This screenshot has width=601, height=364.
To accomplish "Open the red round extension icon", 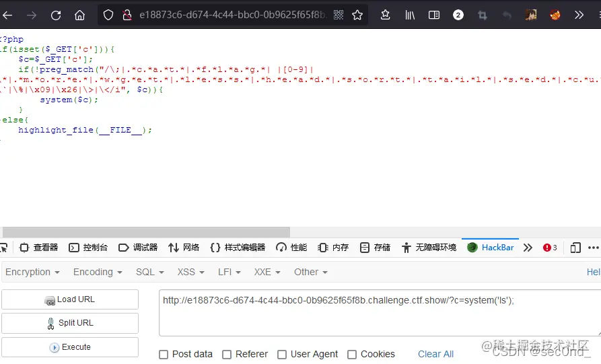I will [555, 15].
